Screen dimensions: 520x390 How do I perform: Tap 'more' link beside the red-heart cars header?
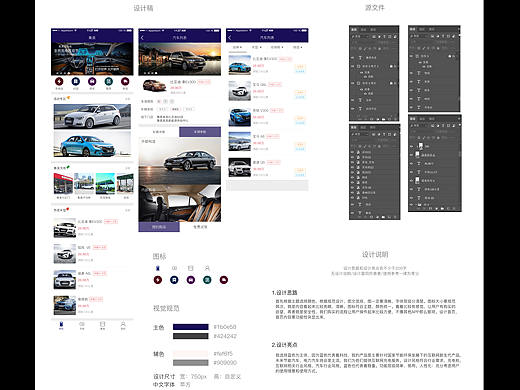click(x=127, y=210)
